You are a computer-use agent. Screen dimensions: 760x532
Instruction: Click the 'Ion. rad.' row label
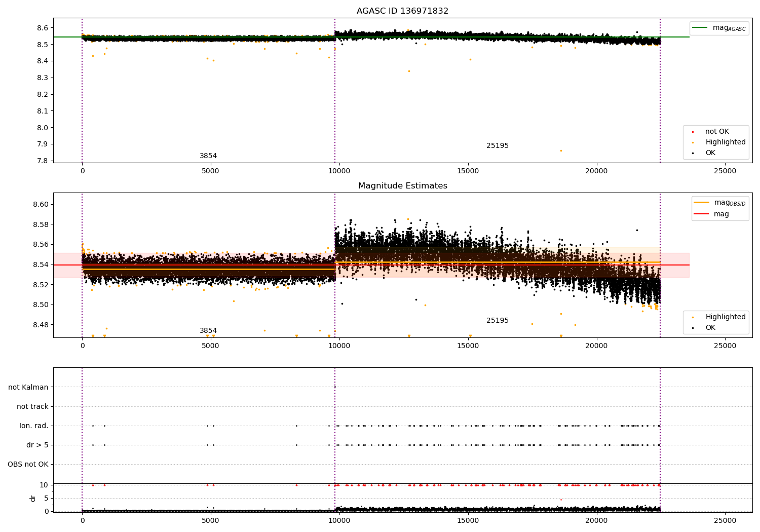34,426
